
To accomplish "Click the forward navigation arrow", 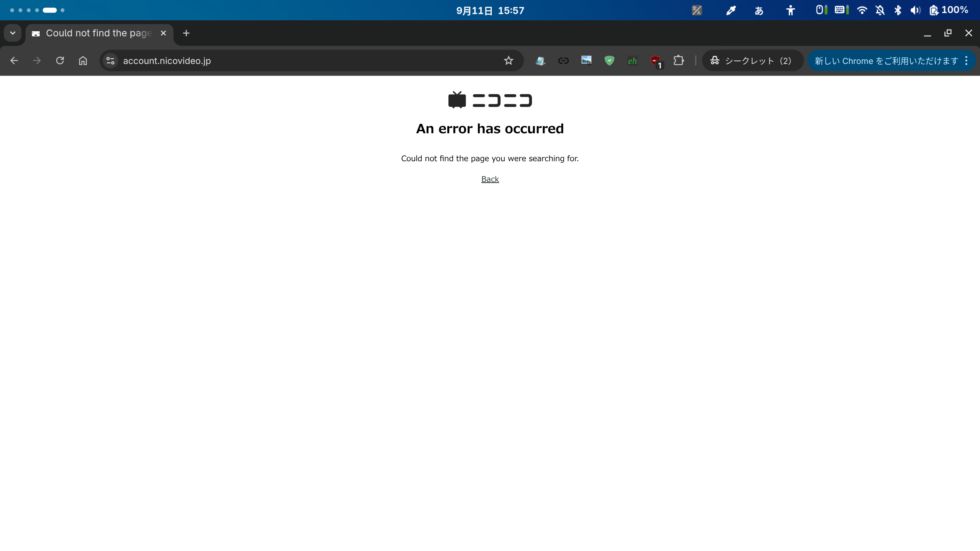I will click(37, 60).
